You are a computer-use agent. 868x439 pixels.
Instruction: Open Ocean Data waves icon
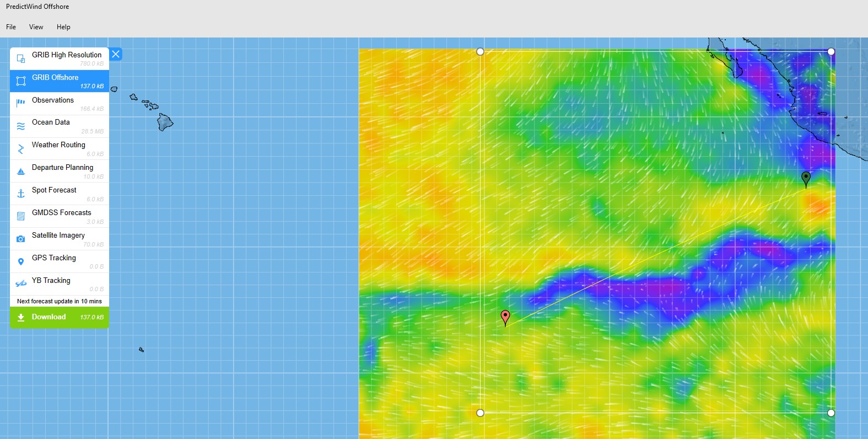21,126
